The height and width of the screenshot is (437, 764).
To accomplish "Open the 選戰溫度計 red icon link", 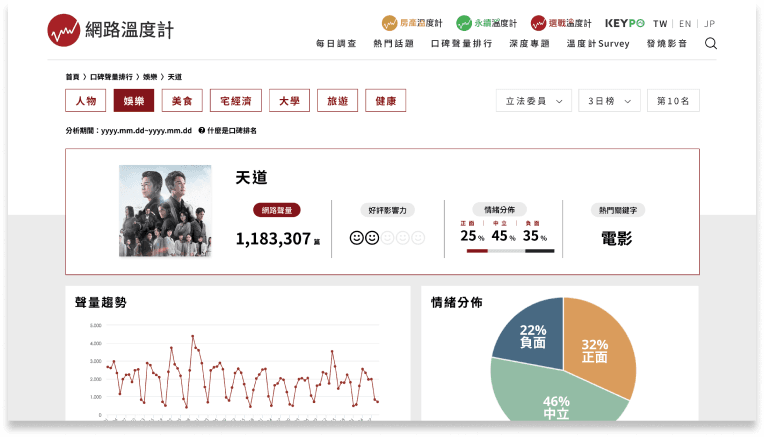I will (561, 23).
